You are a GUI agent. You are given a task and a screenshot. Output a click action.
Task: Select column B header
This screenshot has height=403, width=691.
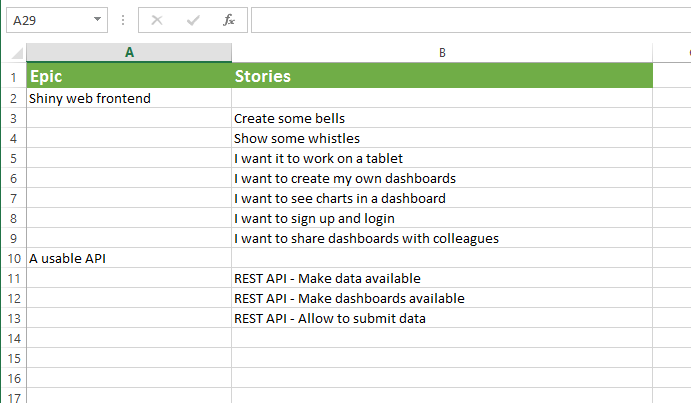coord(442,53)
